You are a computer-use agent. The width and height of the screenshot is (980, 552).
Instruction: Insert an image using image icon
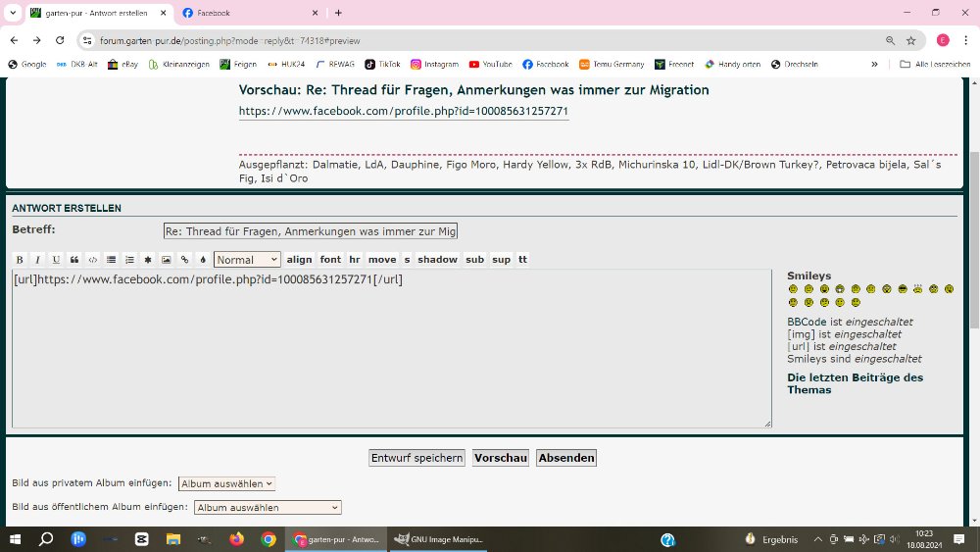tap(166, 260)
